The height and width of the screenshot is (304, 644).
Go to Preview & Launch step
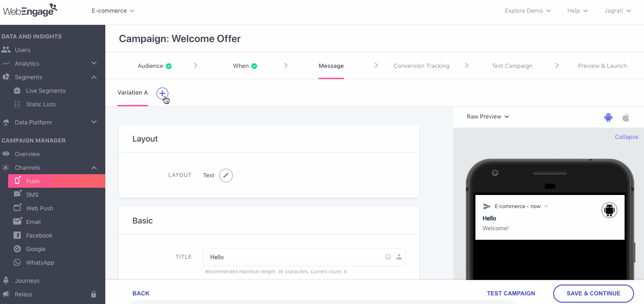[602, 66]
